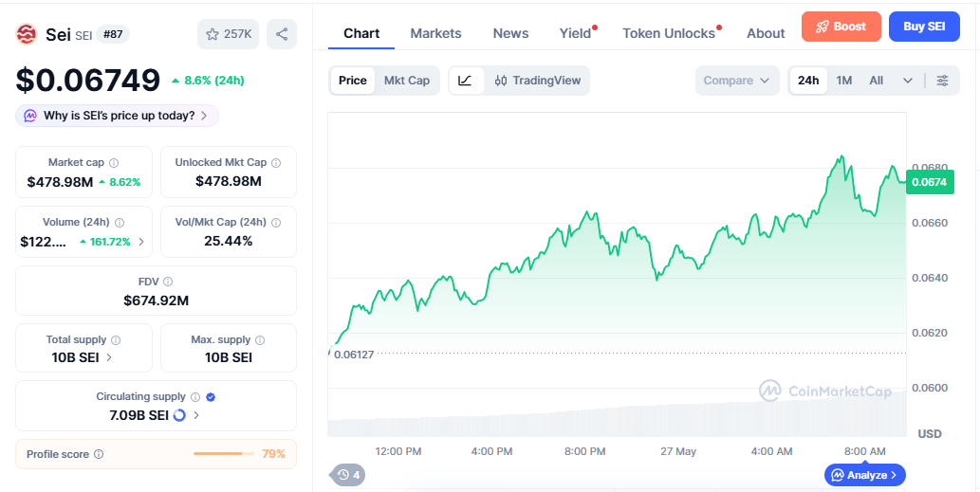
Task: Click the verified badge next to Circulating supply
Action: click(211, 397)
